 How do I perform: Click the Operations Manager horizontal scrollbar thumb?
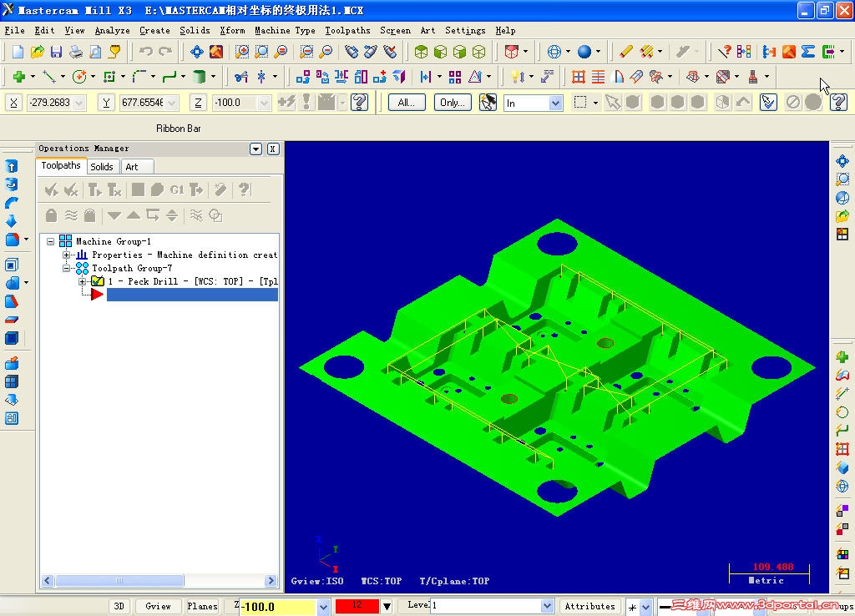click(x=119, y=581)
